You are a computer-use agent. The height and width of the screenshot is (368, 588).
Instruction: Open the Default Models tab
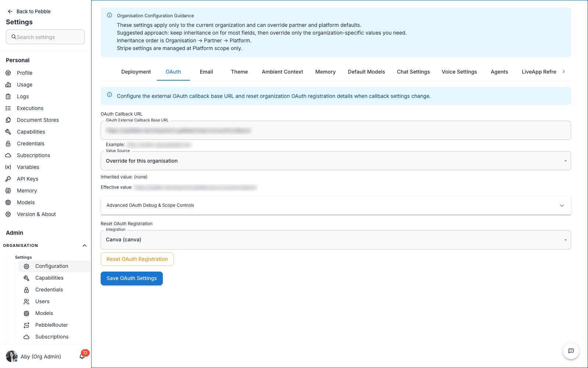(x=366, y=72)
